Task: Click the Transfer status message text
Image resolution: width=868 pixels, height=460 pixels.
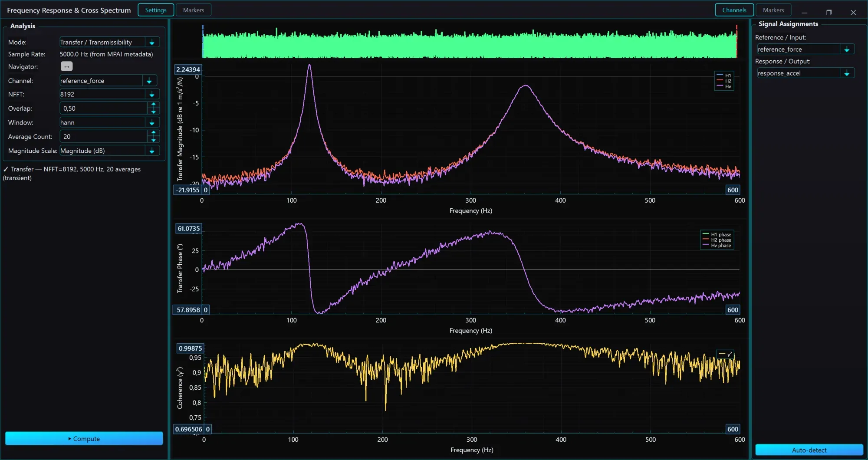Action: click(72, 174)
